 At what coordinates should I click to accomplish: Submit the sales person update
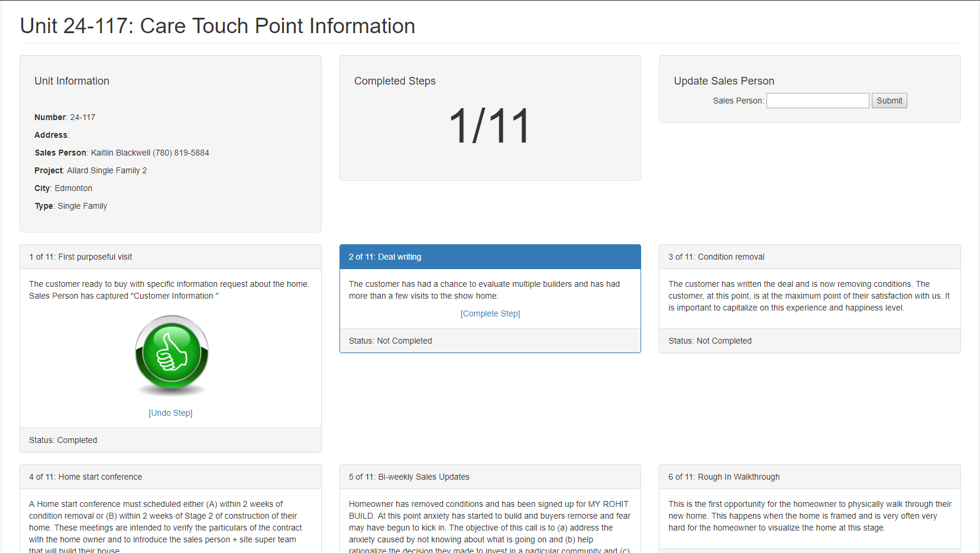pyautogui.click(x=889, y=101)
